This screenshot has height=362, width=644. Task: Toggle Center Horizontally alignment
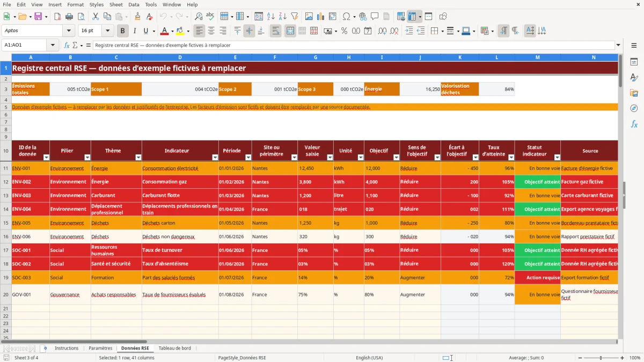211,31
